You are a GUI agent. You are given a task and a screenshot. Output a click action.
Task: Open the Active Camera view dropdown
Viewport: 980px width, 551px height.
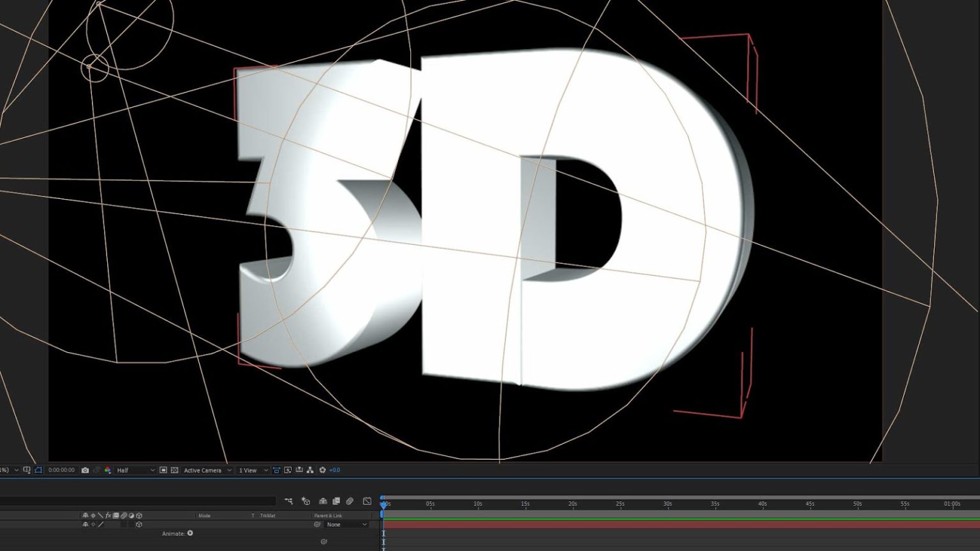204,470
